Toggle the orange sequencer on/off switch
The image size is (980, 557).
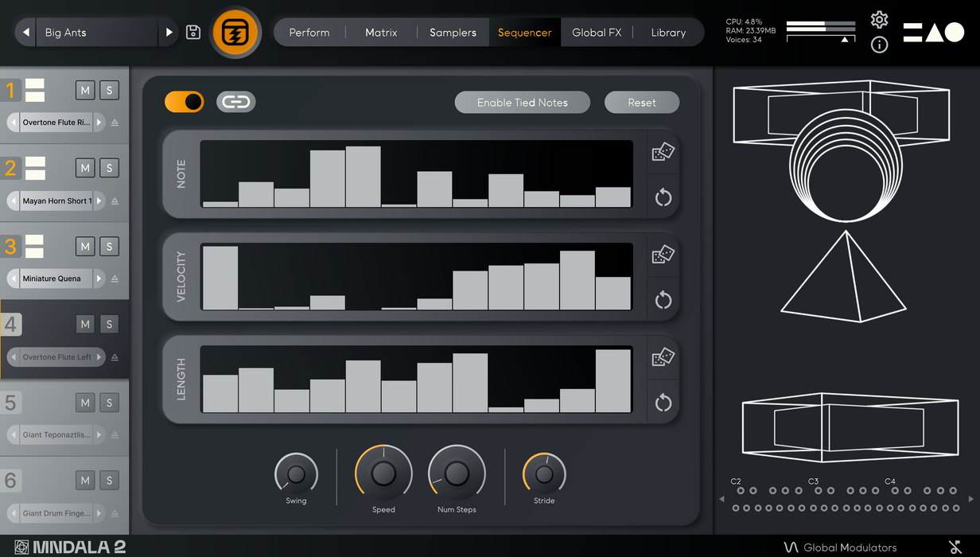click(x=185, y=102)
